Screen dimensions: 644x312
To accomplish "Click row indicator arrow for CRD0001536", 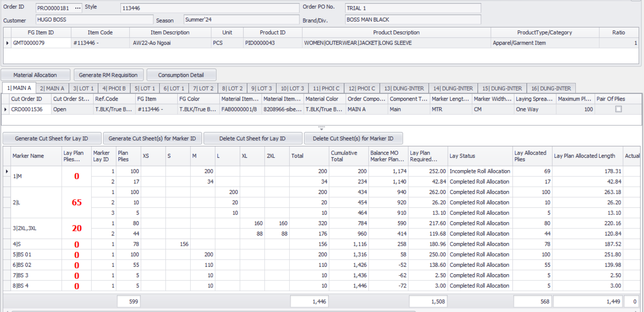I will [x=6, y=109].
